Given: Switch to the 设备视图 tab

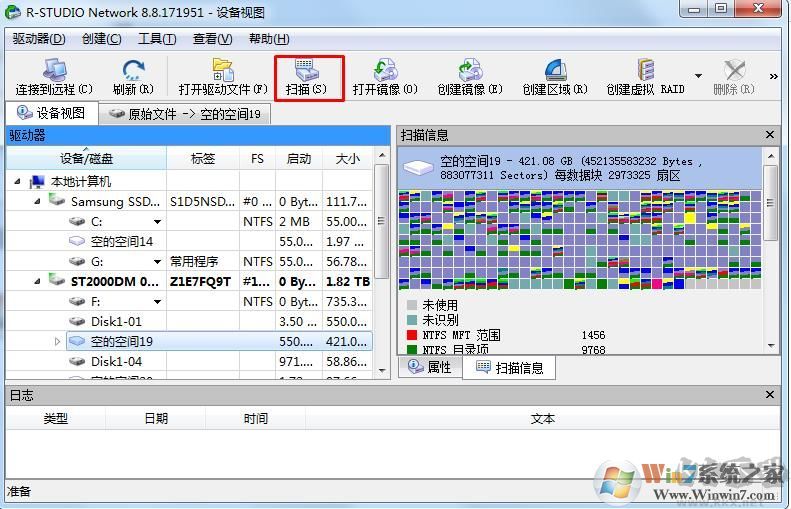Looking at the screenshot, I should click(51, 113).
